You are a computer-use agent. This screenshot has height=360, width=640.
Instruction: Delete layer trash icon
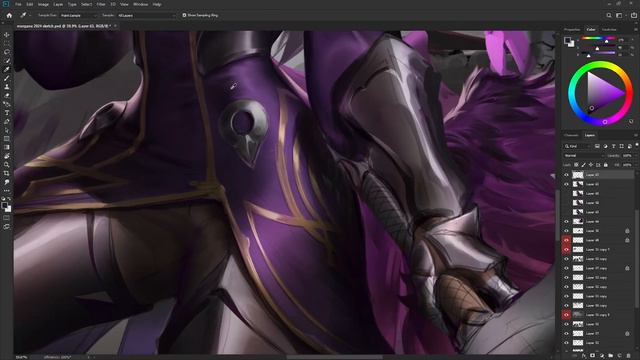coord(629,356)
